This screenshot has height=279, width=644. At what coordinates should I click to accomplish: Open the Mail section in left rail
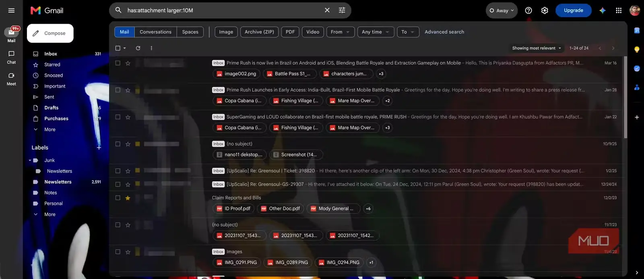tap(11, 34)
